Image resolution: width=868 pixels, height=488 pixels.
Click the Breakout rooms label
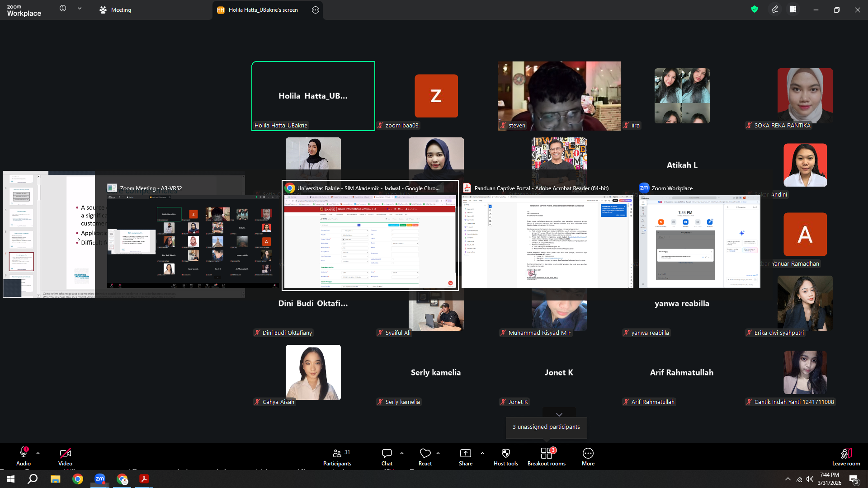point(547,464)
